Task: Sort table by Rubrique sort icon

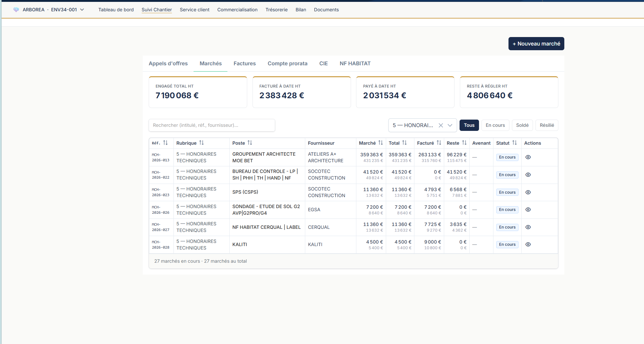Action: tap(201, 143)
